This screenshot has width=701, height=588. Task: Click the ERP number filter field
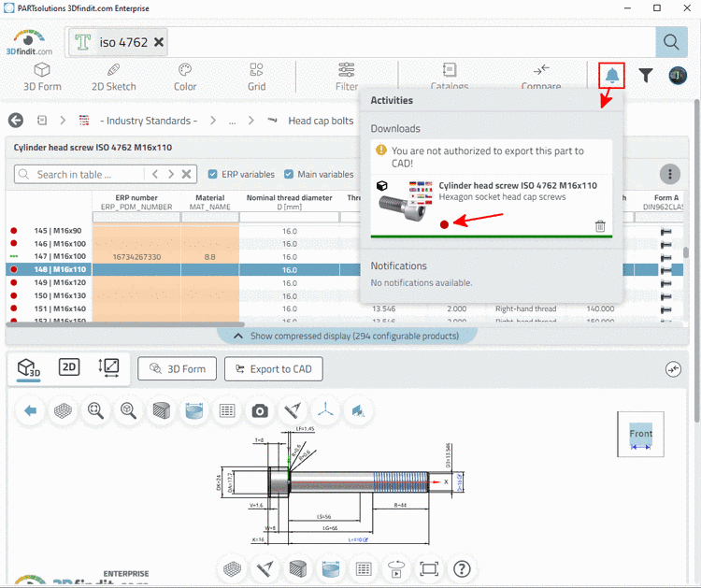[136, 217]
